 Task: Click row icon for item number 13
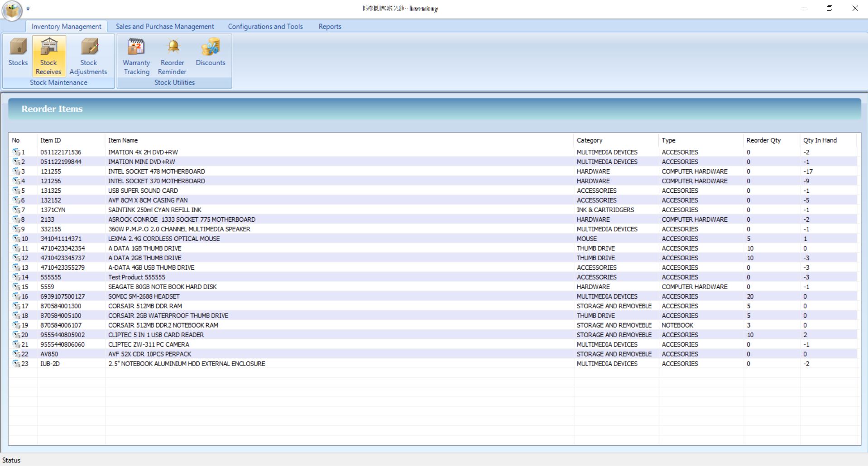click(x=16, y=267)
